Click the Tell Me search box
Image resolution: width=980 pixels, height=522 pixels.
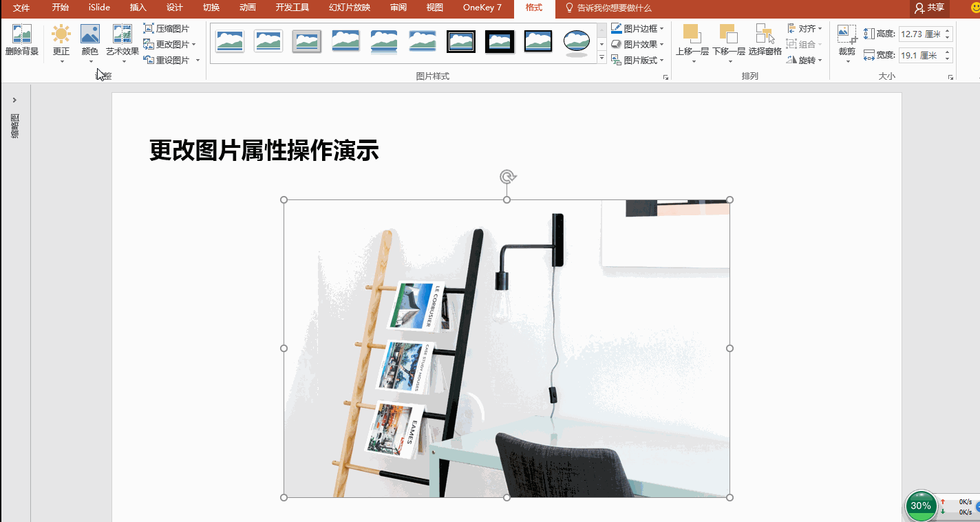608,8
